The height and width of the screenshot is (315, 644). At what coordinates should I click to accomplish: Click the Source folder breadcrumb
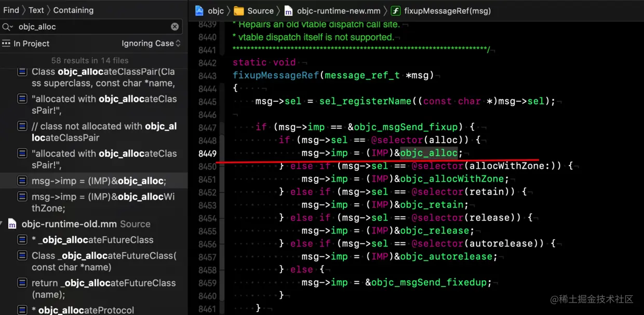click(260, 10)
